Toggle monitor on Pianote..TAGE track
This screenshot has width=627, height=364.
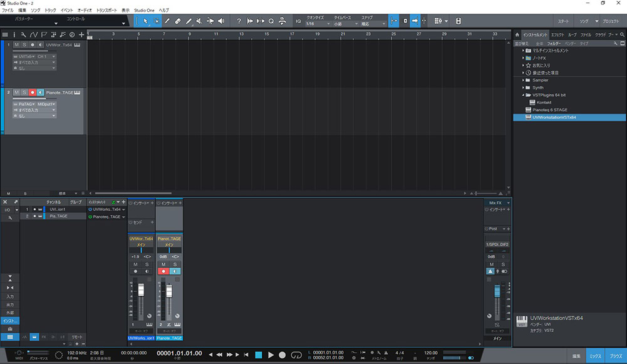40,92
